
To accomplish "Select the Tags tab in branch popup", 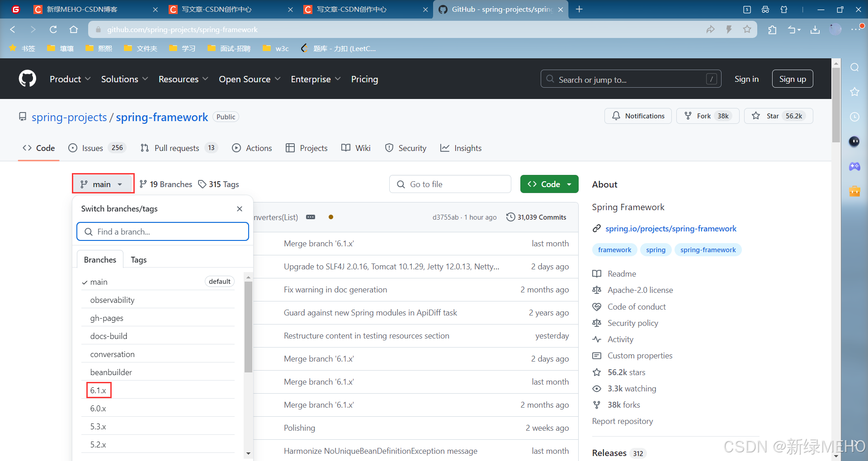I will click(139, 259).
